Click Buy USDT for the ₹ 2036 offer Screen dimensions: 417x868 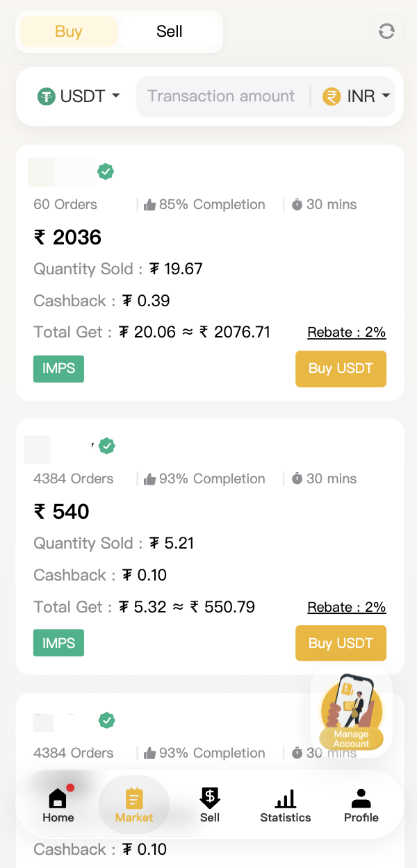point(341,369)
